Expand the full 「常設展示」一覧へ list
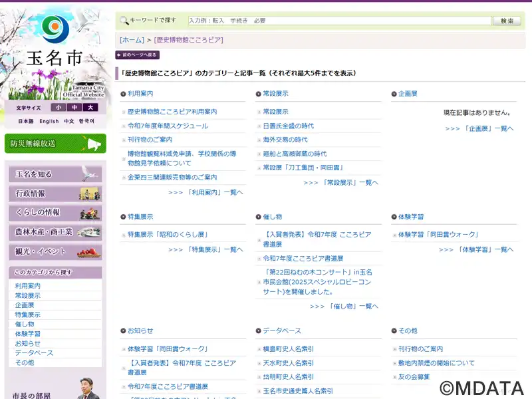 [x=340, y=182]
